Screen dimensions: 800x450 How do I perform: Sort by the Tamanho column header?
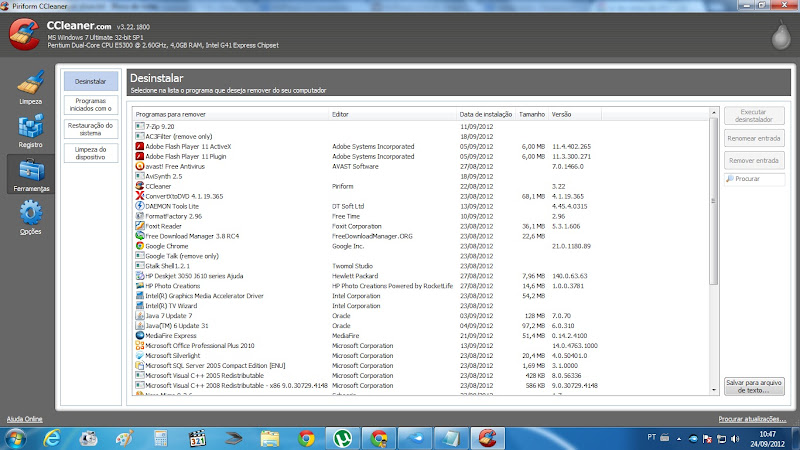532,114
